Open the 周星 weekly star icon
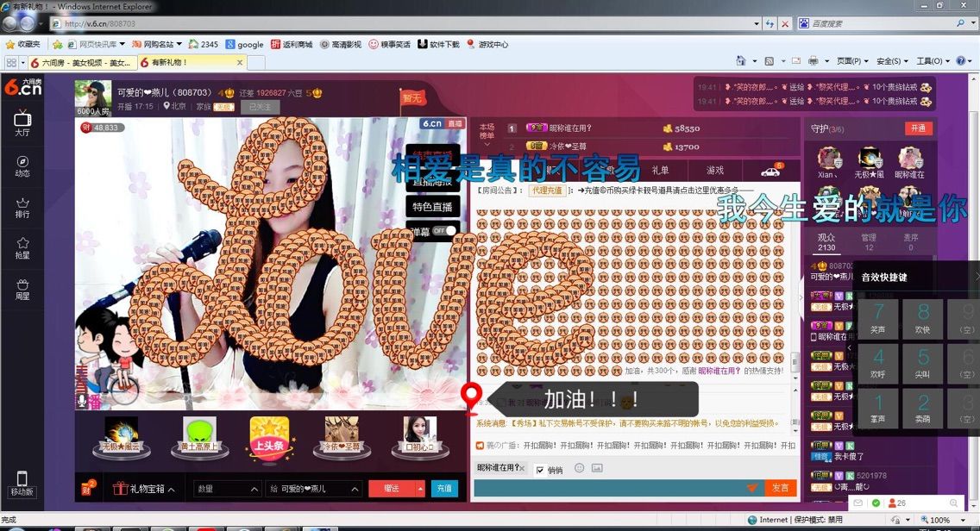Viewport: 980px width, 531px height. (22, 290)
